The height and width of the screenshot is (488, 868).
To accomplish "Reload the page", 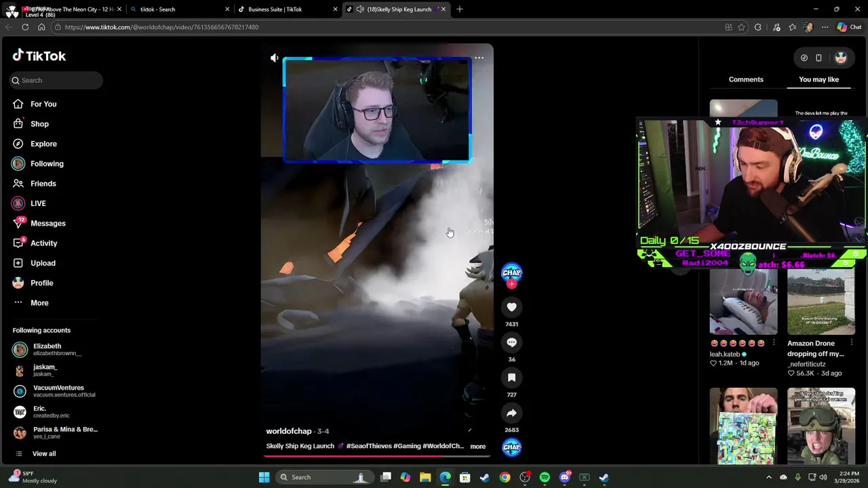I will point(25,27).
